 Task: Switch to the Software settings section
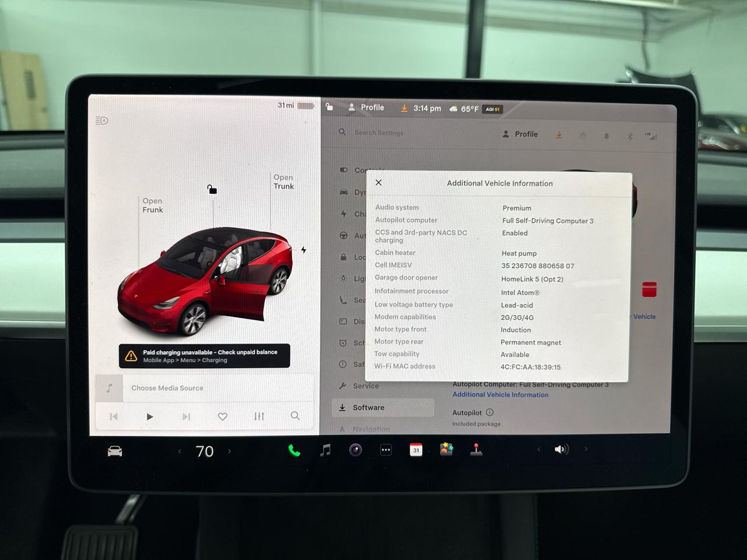(368, 407)
